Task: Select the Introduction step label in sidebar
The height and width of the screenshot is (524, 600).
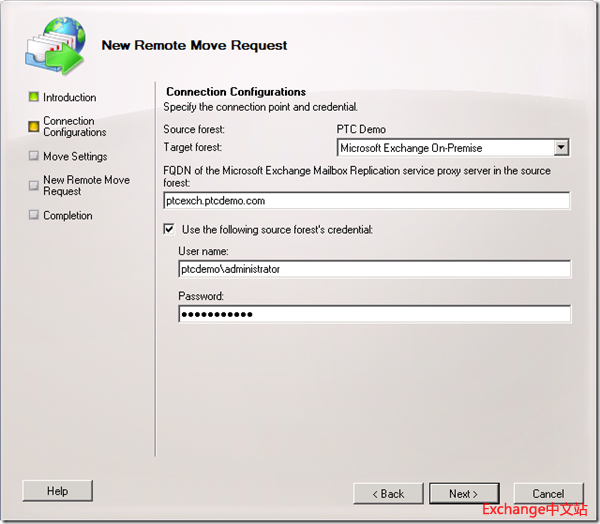Action: tap(69, 98)
